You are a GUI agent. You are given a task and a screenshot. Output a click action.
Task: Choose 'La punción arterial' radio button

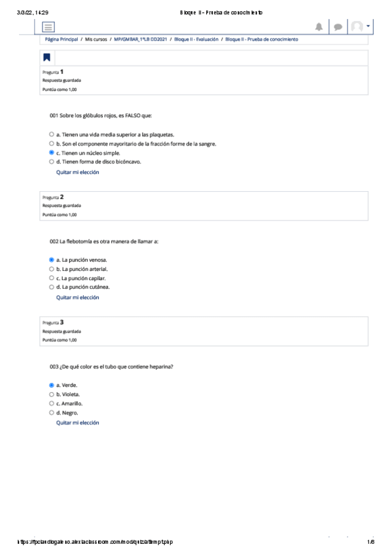coord(52,269)
